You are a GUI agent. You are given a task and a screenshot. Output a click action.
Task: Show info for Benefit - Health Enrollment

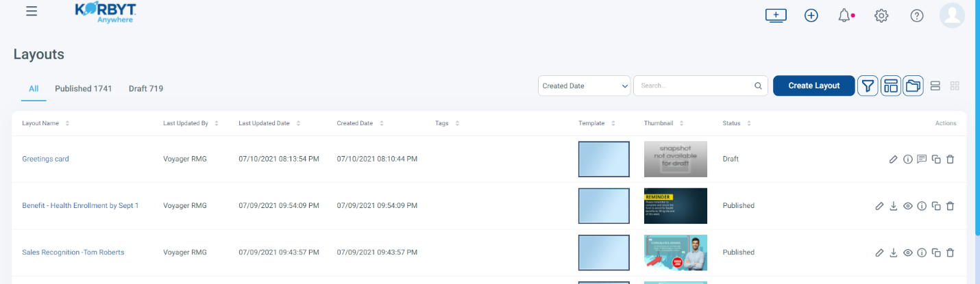pos(922,205)
